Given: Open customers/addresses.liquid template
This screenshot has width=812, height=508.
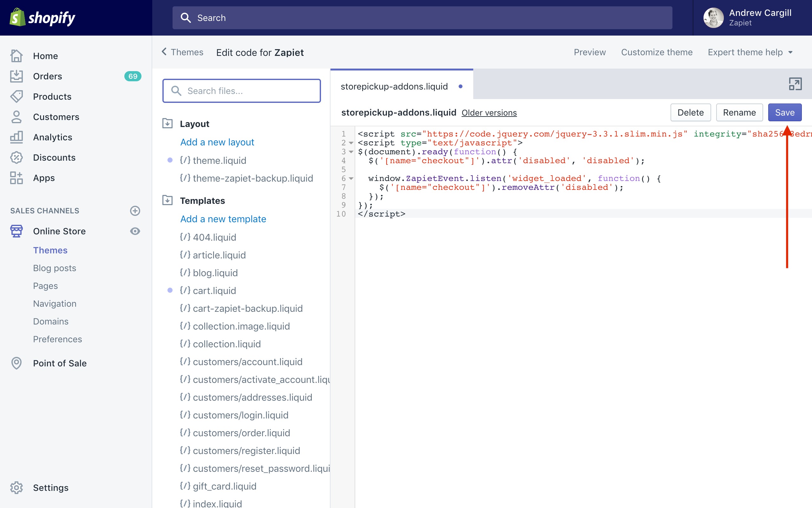Looking at the screenshot, I should 246,398.
